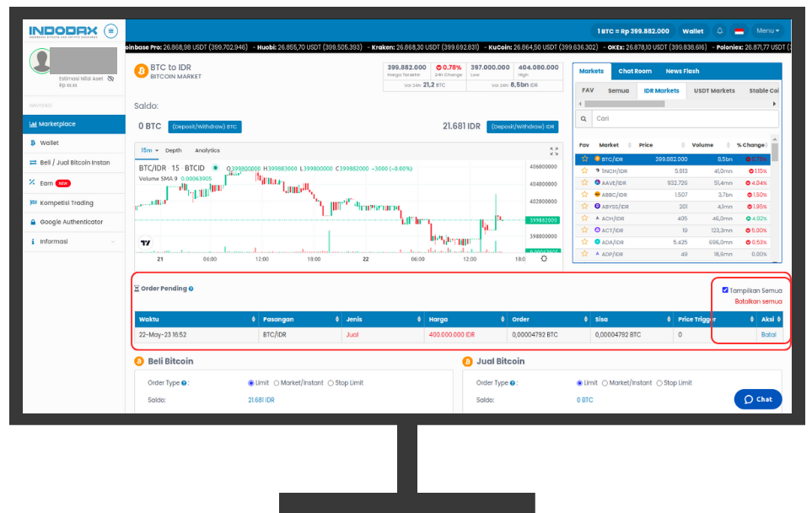This screenshot has width=812, height=513.
Task: Sort pending orders by Pasangan column
Action: 300,319
